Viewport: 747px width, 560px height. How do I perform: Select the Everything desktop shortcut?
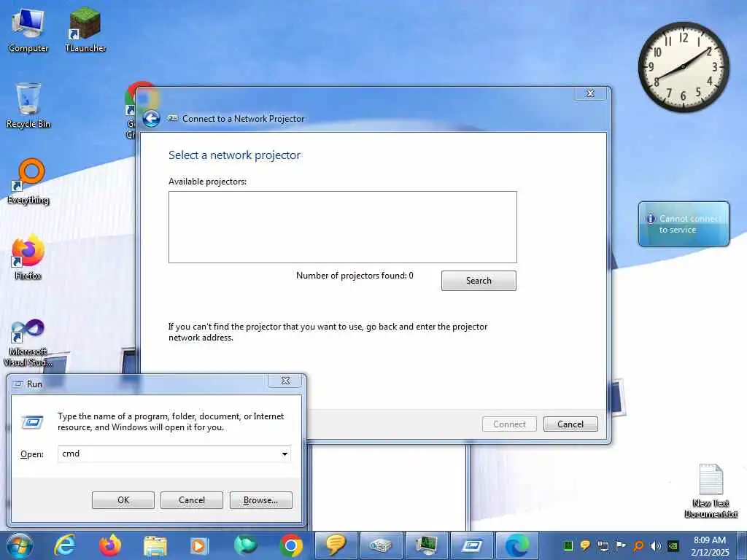coord(28,182)
